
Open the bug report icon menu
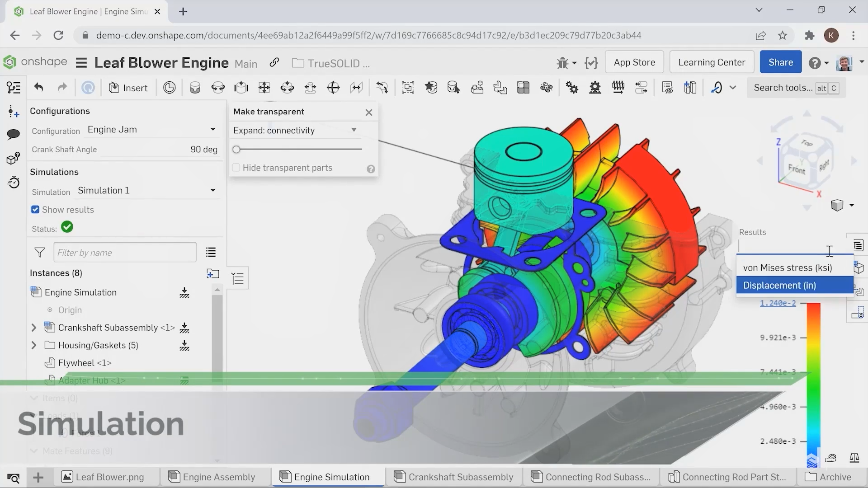click(566, 63)
